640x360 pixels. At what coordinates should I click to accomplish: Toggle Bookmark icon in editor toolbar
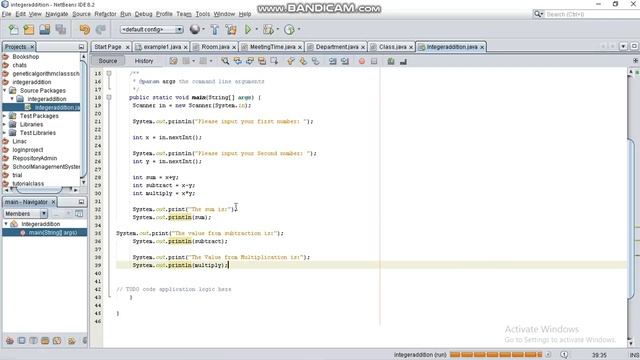click(x=315, y=61)
